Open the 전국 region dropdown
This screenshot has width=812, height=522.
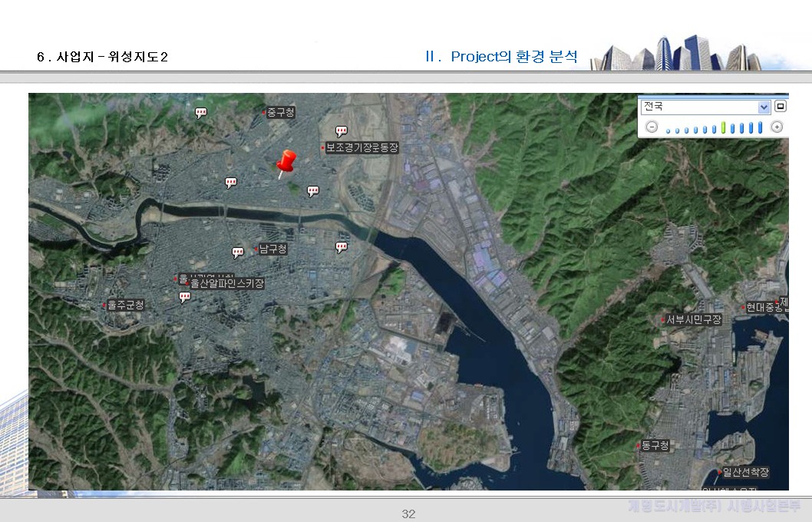pos(706,107)
